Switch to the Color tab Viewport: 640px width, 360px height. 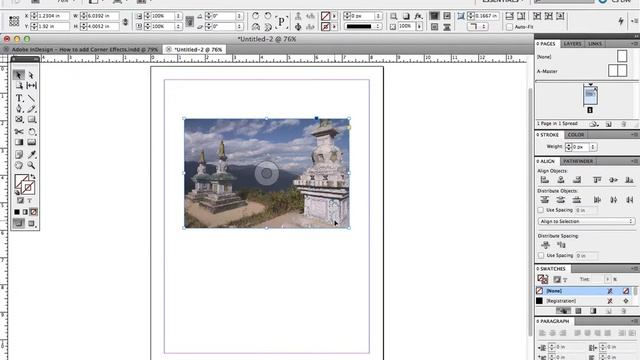point(575,135)
